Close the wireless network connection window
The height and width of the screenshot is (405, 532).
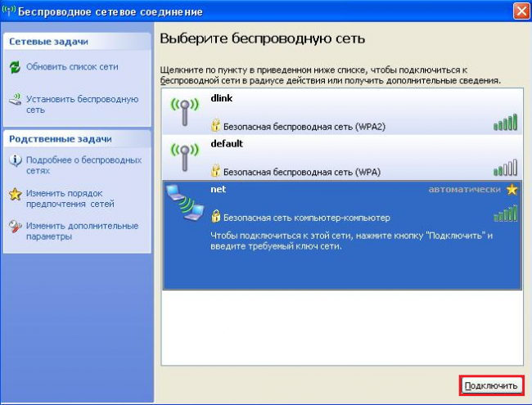click(x=520, y=12)
